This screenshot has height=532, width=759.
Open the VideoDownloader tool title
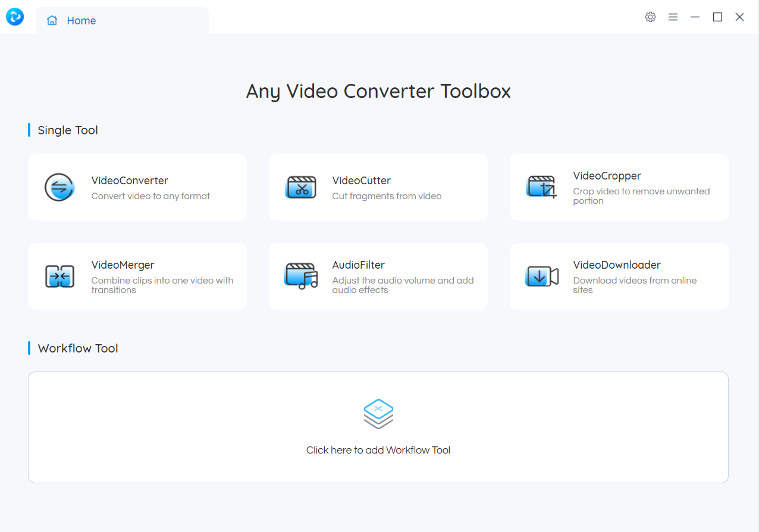617,265
